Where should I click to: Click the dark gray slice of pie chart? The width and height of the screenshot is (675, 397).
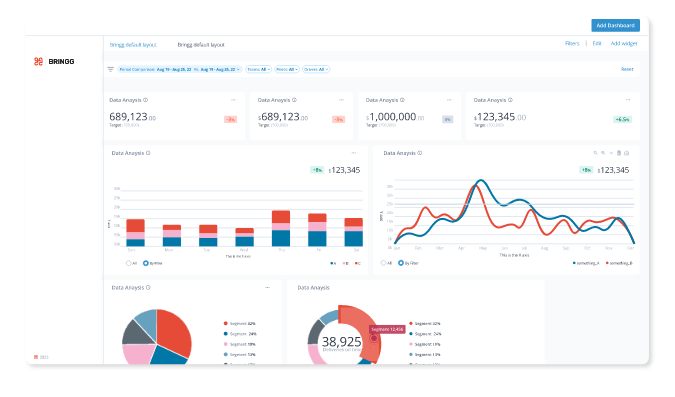click(x=134, y=334)
